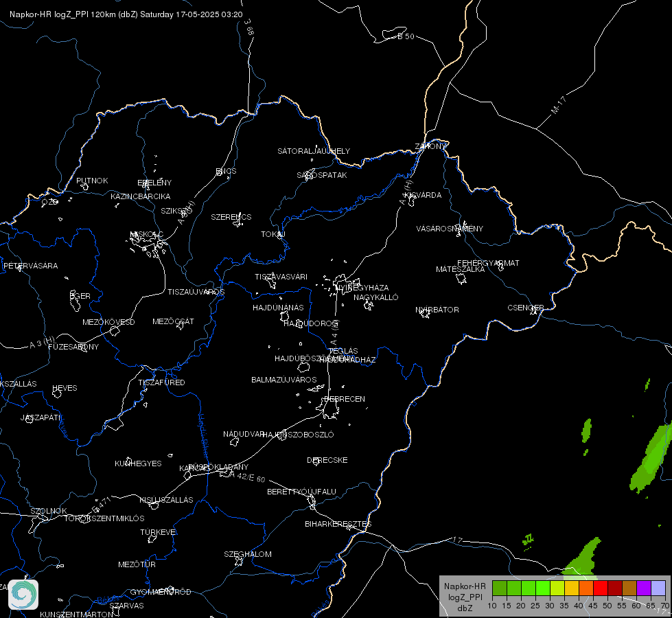Select the FÜZESABONY label
Viewport: 672px width, 618px height.
tap(73, 347)
